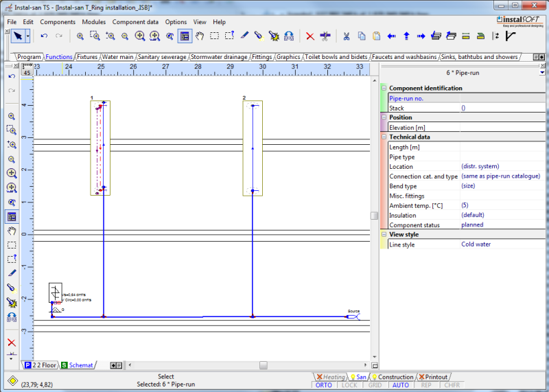Screen dimensions: 549x392
Task: Click the Pipe-run no. value field
Action: pyautogui.click(x=502, y=98)
